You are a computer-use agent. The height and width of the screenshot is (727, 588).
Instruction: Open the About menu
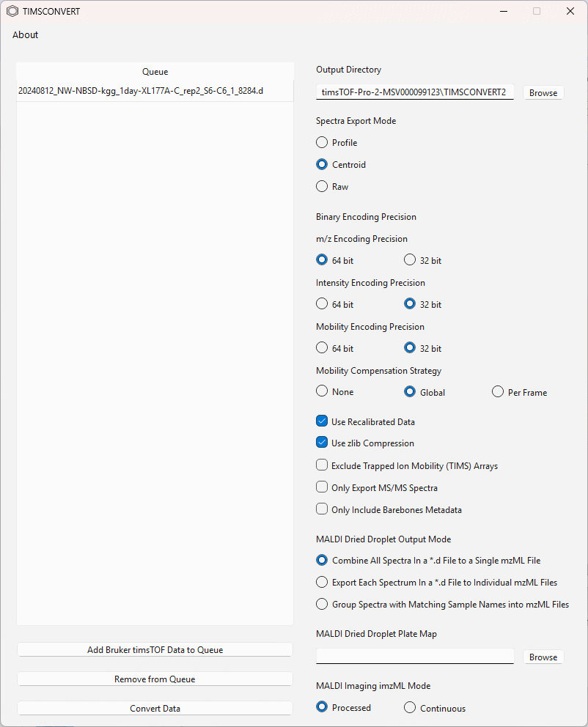[x=26, y=34]
